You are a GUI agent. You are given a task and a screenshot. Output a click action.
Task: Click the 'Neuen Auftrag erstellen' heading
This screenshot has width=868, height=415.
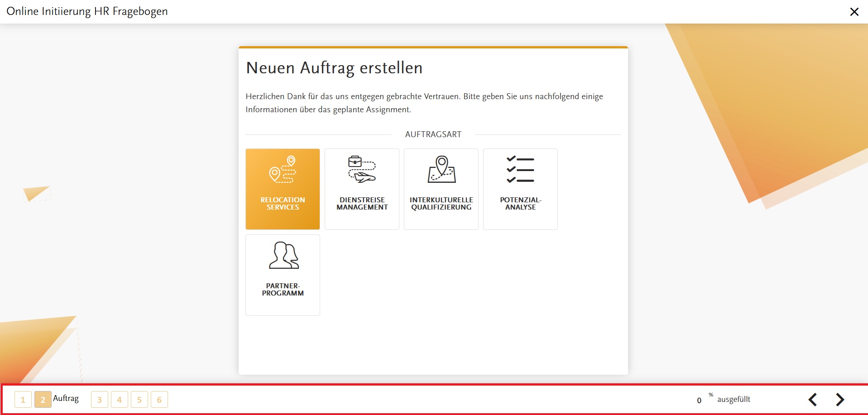click(334, 68)
